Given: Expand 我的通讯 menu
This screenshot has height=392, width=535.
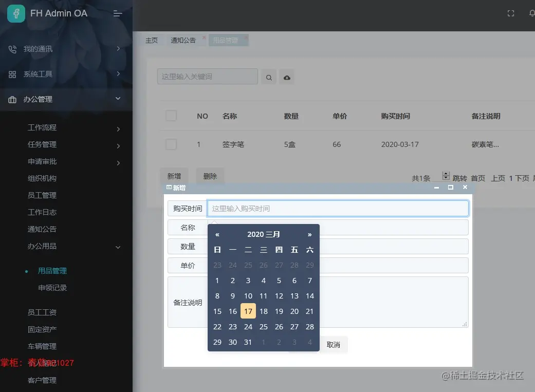Looking at the screenshot, I should coord(118,48).
